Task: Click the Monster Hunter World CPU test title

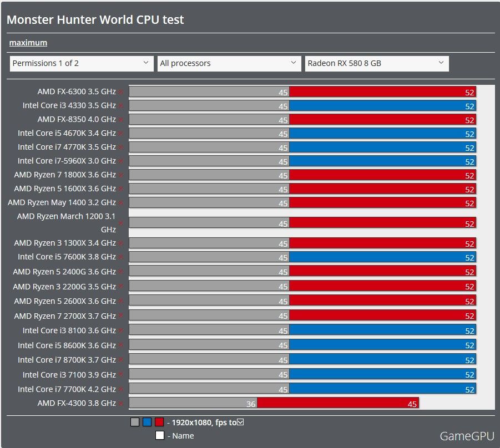Action: click(x=95, y=20)
